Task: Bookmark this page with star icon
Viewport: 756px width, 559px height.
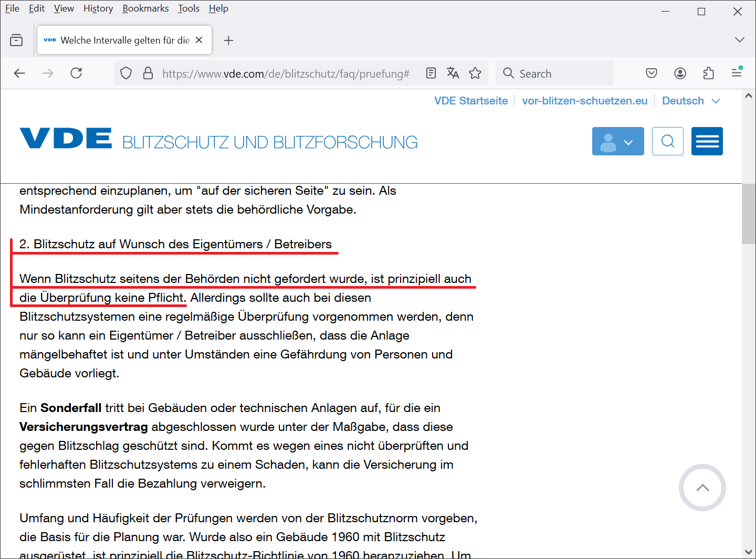Action: pyautogui.click(x=475, y=73)
